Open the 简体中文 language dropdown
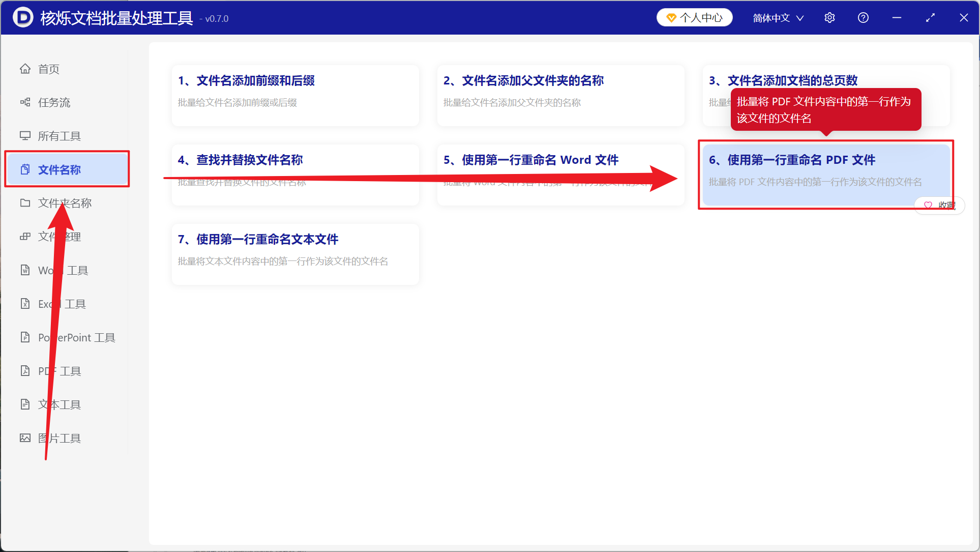Image resolution: width=980 pixels, height=552 pixels. point(778,18)
